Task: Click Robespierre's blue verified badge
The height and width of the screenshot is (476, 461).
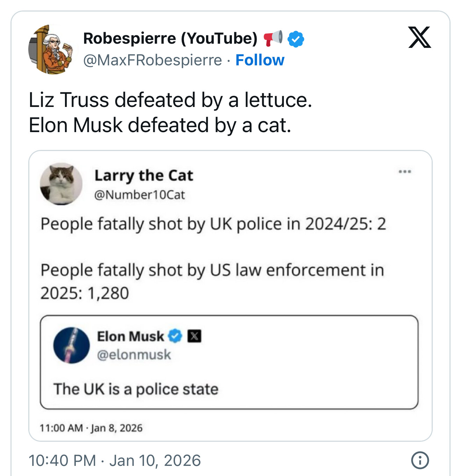Action: click(295, 39)
